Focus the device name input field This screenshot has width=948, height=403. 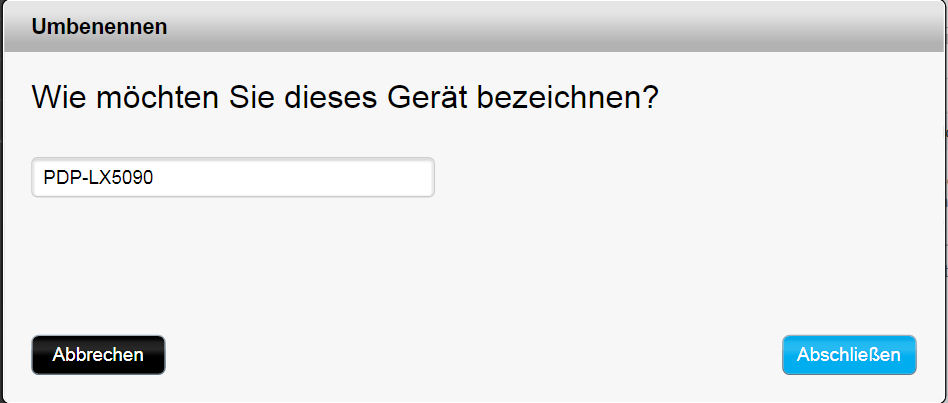point(233,178)
